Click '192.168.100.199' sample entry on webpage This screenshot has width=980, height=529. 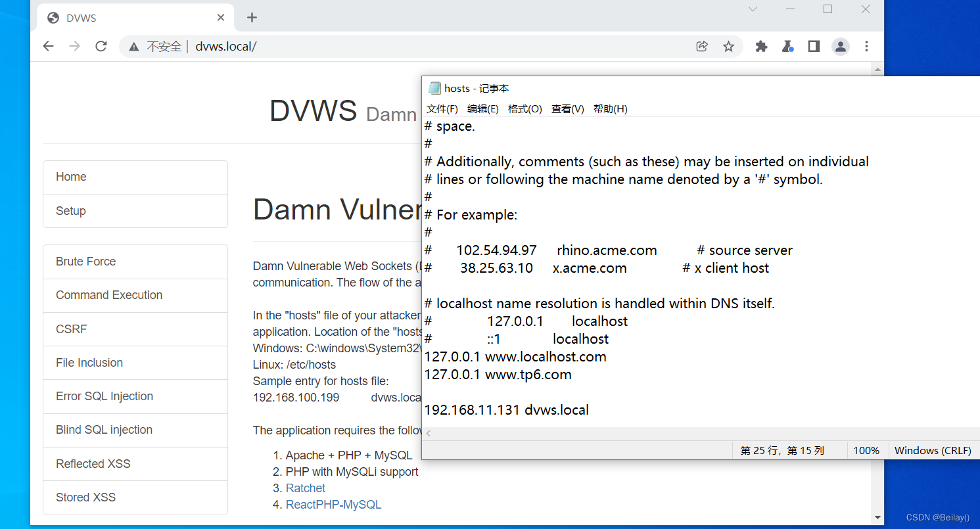[296, 398]
